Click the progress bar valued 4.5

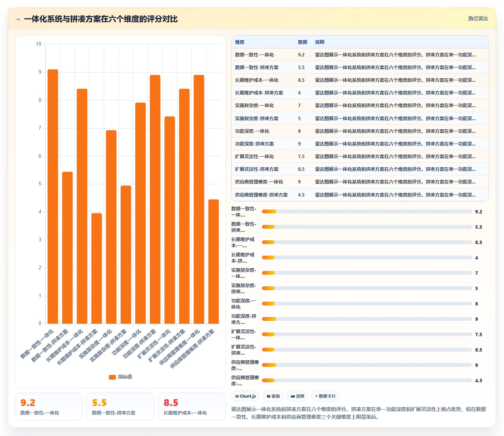tap(367, 380)
